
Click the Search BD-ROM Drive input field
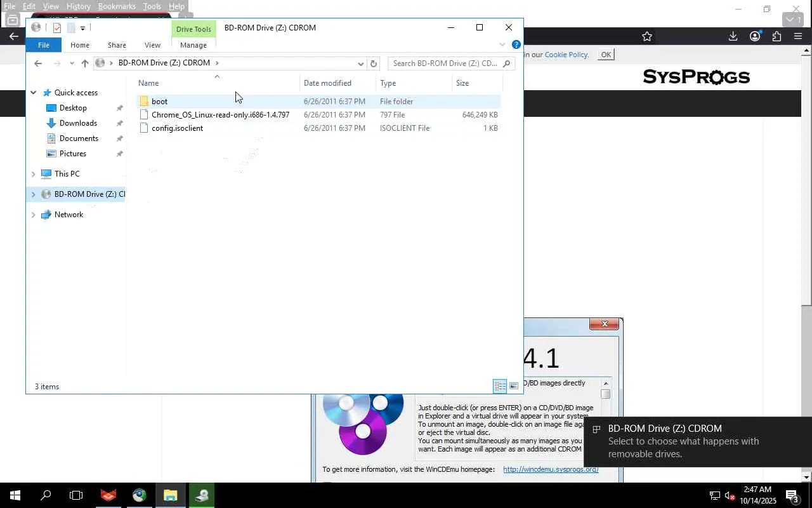coord(446,63)
